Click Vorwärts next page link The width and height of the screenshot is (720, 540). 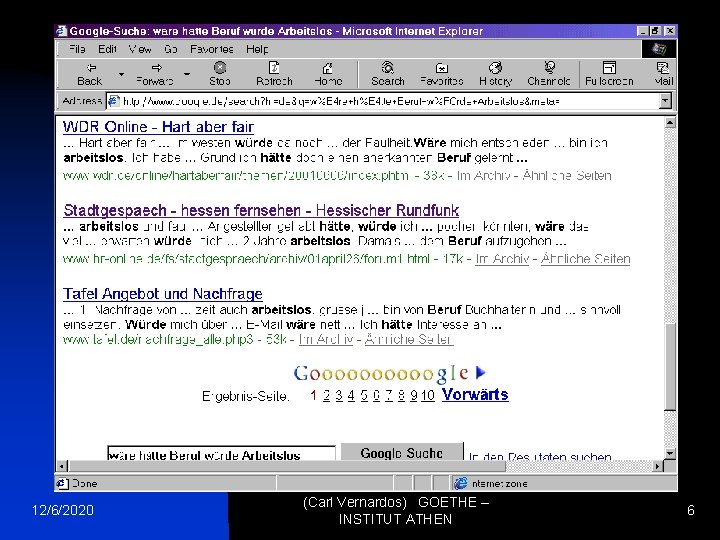click(475, 394)
